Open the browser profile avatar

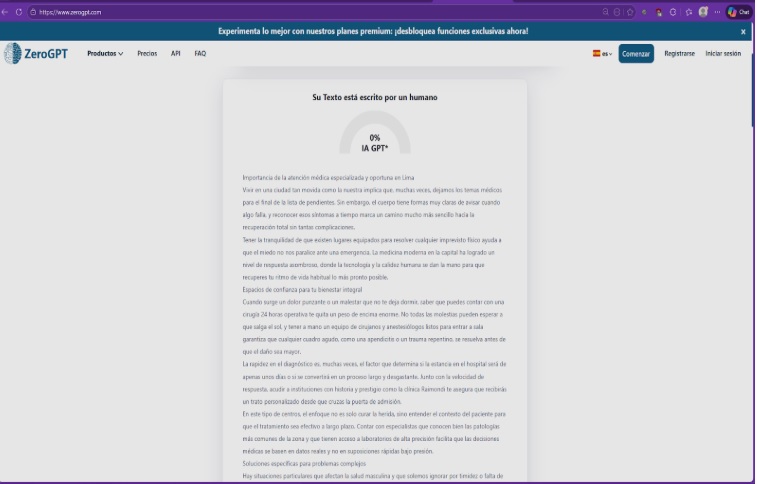coord(704,11)
